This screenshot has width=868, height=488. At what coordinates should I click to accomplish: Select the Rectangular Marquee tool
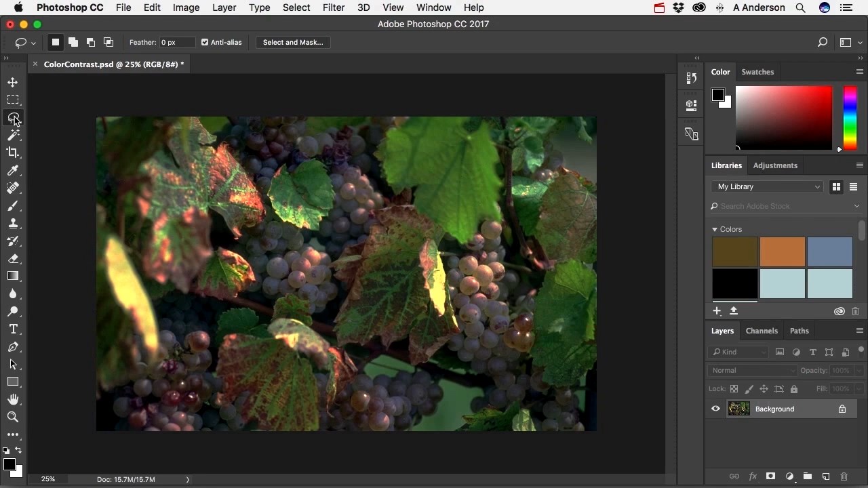pos(13,100)
